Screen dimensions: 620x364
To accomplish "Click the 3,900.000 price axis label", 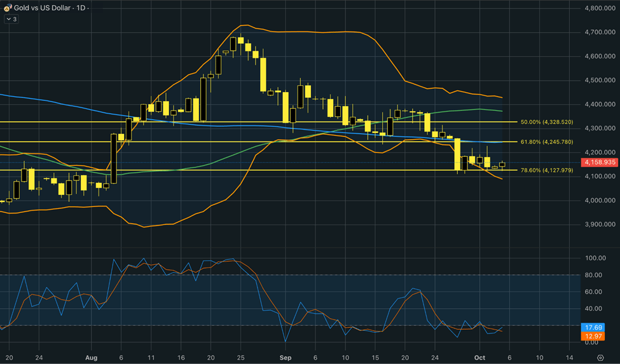I will (x=600, y=224).
